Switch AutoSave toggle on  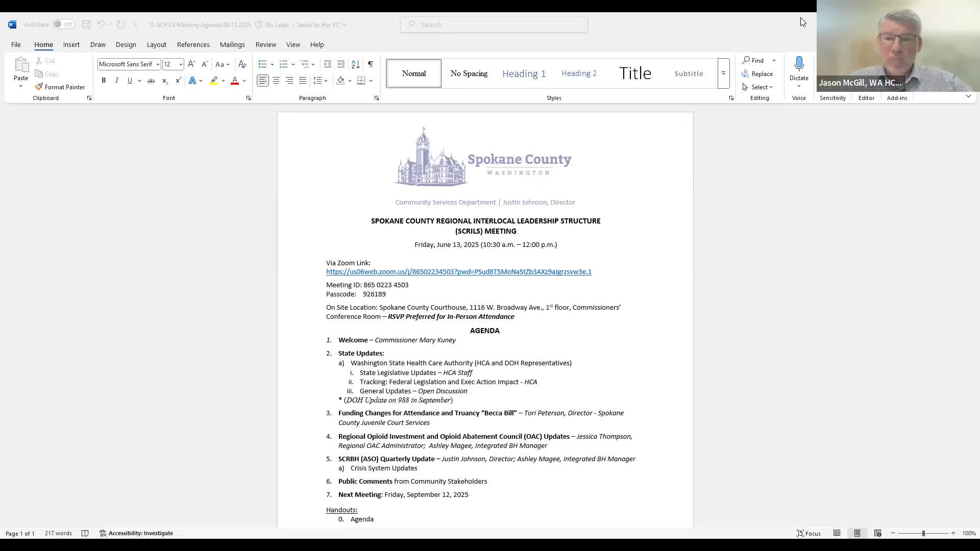coord(64,24)
